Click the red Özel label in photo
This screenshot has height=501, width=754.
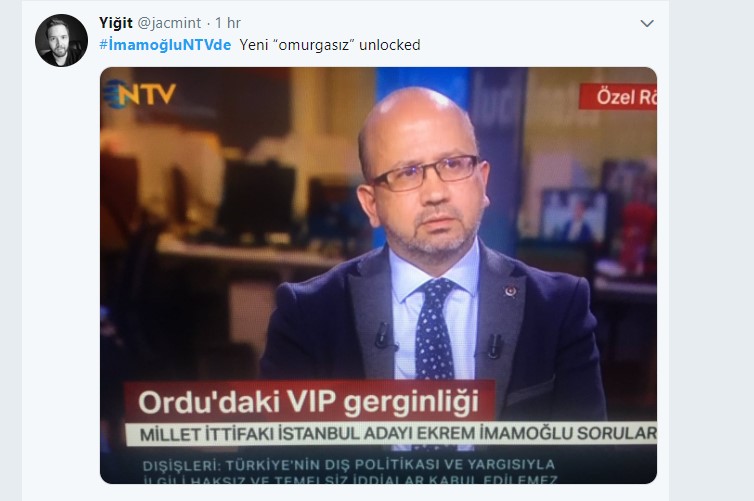click(x=618, y=97)
